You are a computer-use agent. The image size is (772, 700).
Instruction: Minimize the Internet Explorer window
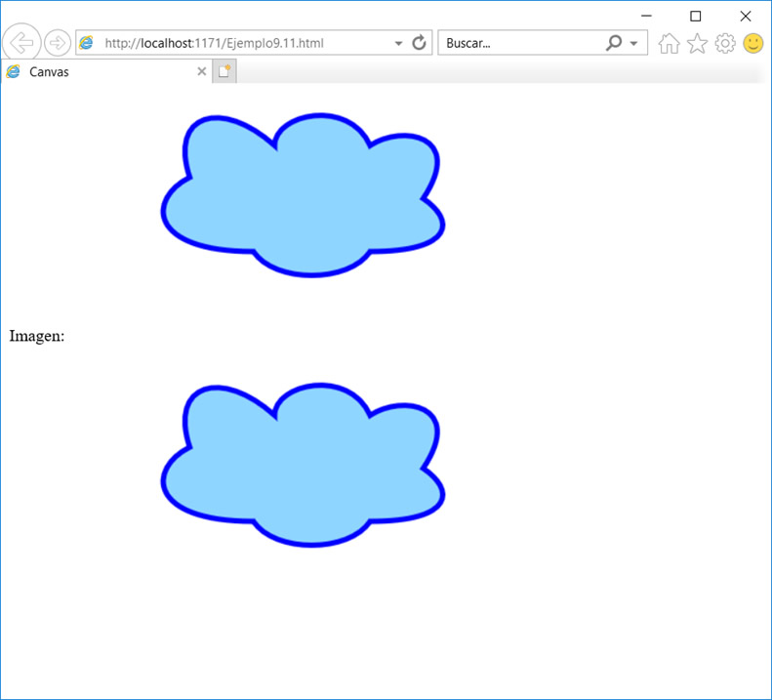coord(646,17)
